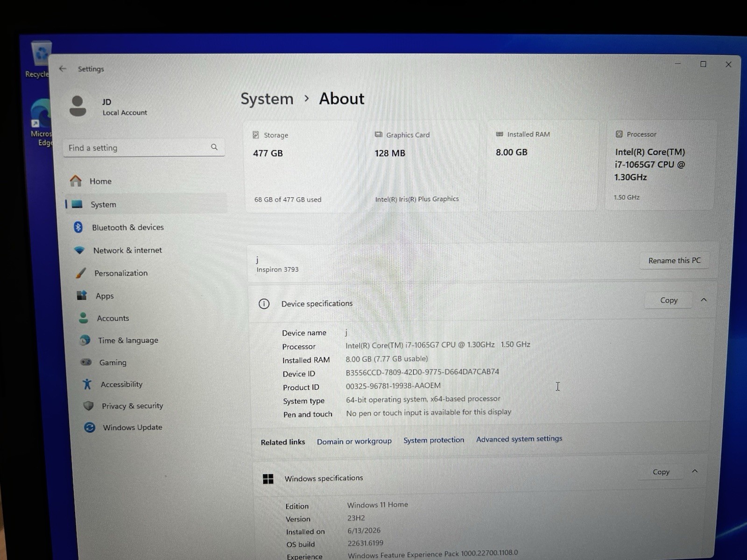The width and height of the screenshot is (747, 560).
Task: Click the OS build 22631.6199 value
Action: pos(366,543)
